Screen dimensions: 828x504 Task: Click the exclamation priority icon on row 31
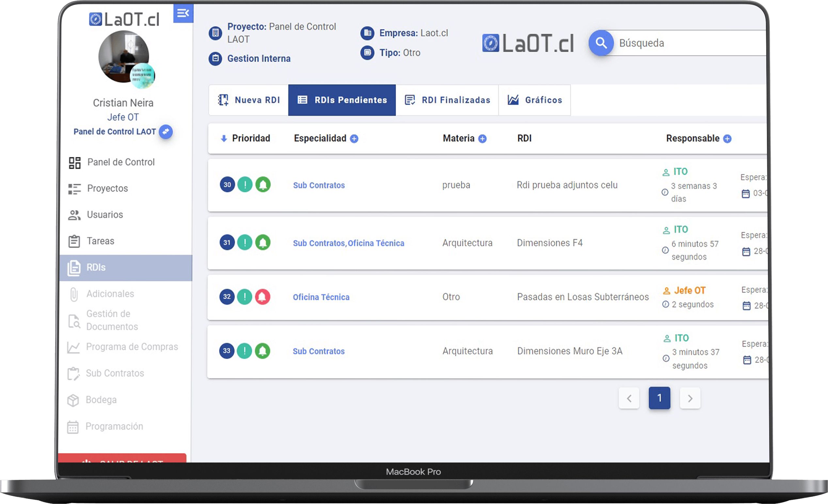[x=245, y=242]
